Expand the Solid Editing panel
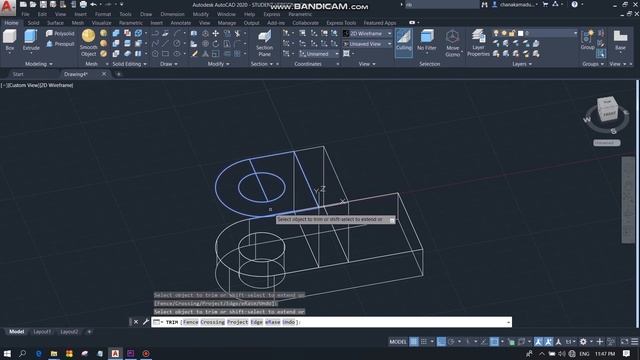 (129, 64)
